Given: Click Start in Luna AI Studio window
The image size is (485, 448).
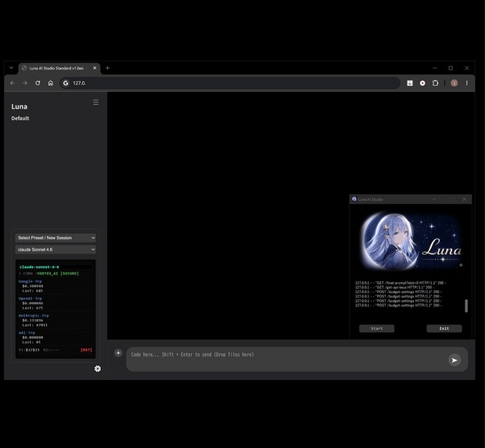Looking at the screenshot, I should [x=377, y=328].
